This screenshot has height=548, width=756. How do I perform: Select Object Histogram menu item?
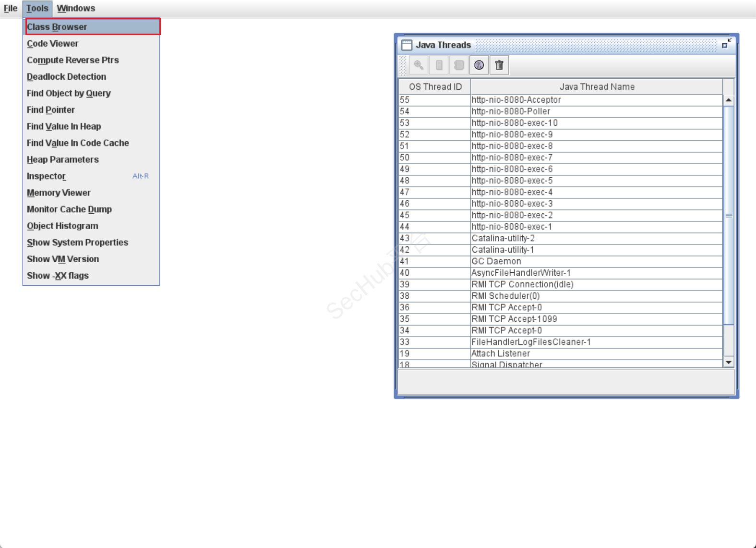pos(62,226)
